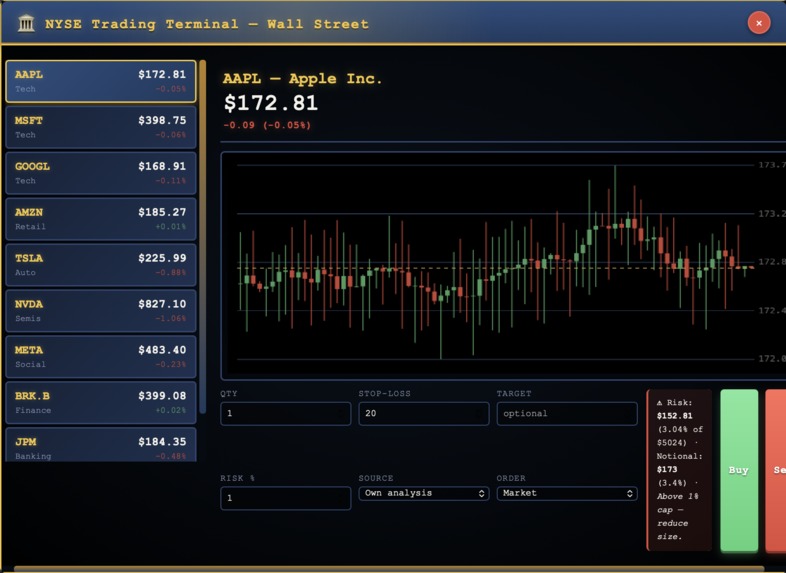Click the Banking label on JPM card
786x573 pixels.
[33, 456]
